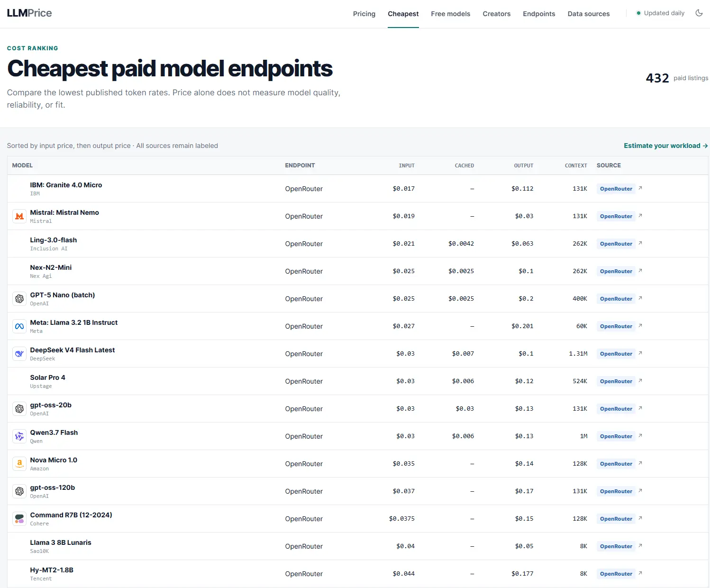Click the LLMPrice logo
710x588 pixels.
click(29, 13)
